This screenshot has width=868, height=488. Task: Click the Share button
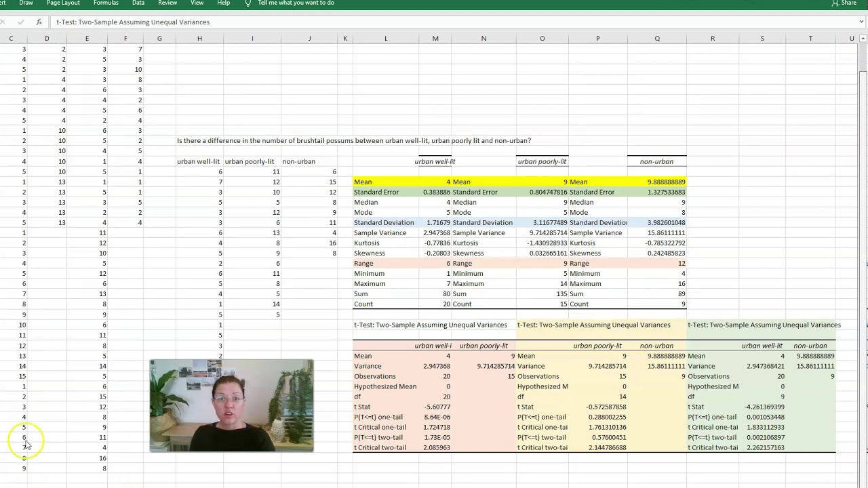pos(844,3)
